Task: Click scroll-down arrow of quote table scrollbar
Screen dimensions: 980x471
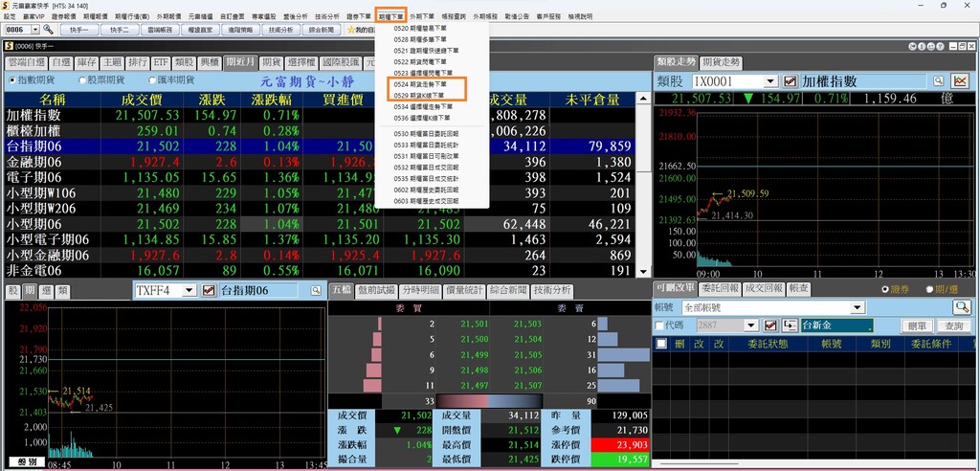Action: coord(643,272)
